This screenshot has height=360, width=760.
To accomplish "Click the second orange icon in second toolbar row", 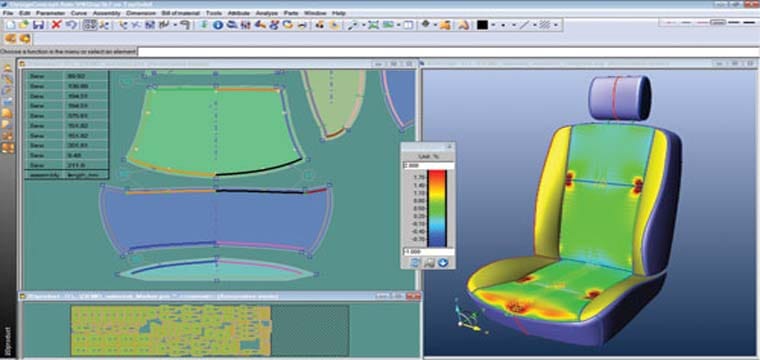I will [x=25, y=38].
